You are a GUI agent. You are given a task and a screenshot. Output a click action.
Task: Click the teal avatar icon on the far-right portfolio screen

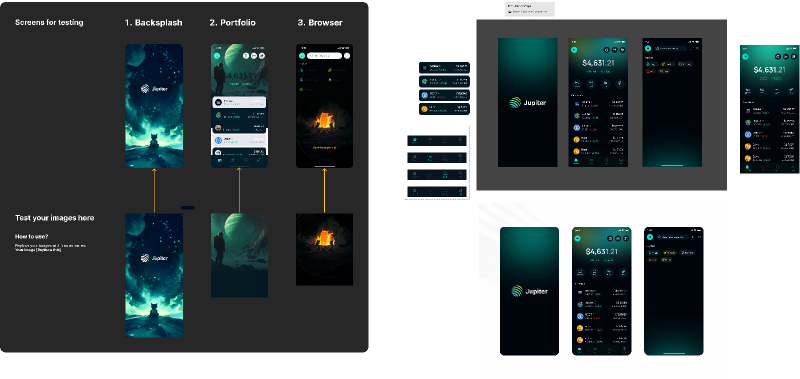(745, 56)
